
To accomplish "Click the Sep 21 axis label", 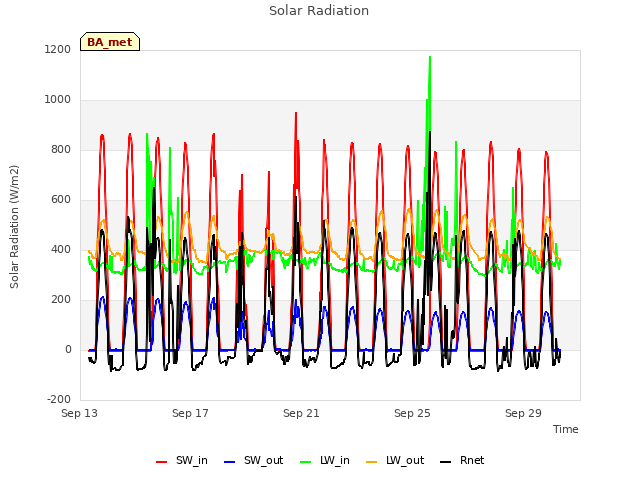I will pos(301,413).
